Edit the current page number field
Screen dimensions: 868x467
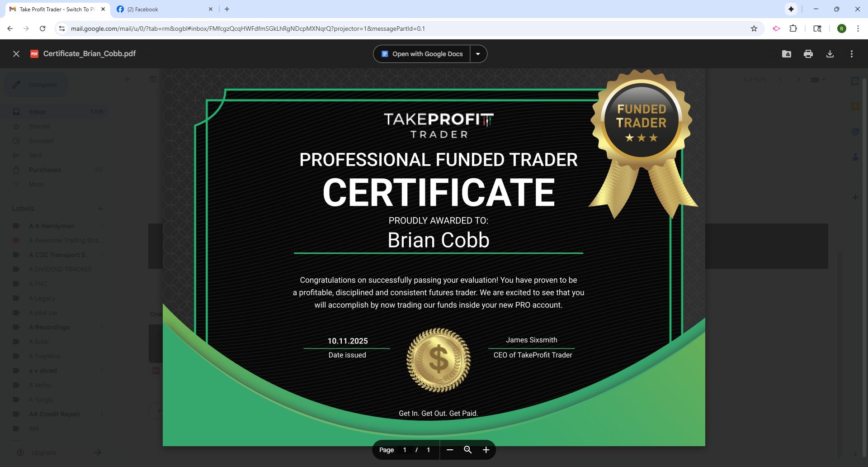click(405, 450)
